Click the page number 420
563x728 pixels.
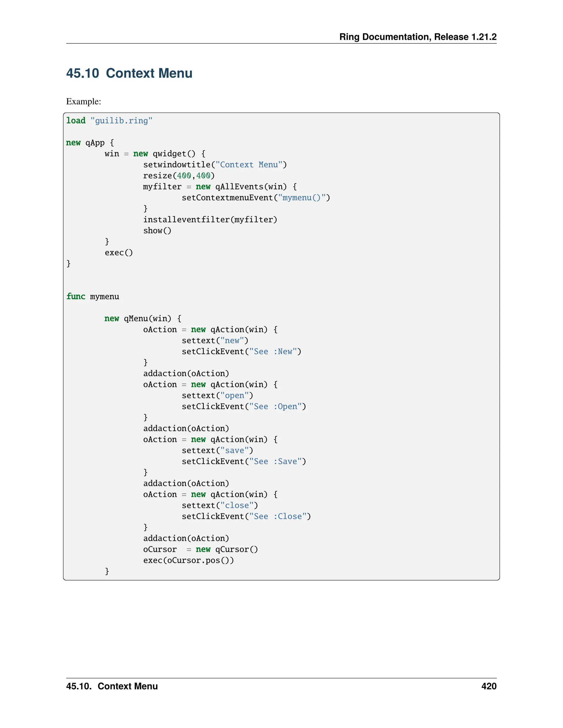[x=489, y=686]
